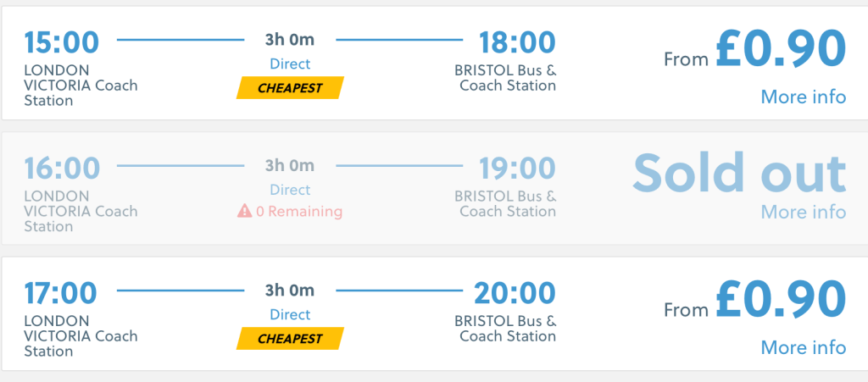Click the 0 Remaining text

298,212
